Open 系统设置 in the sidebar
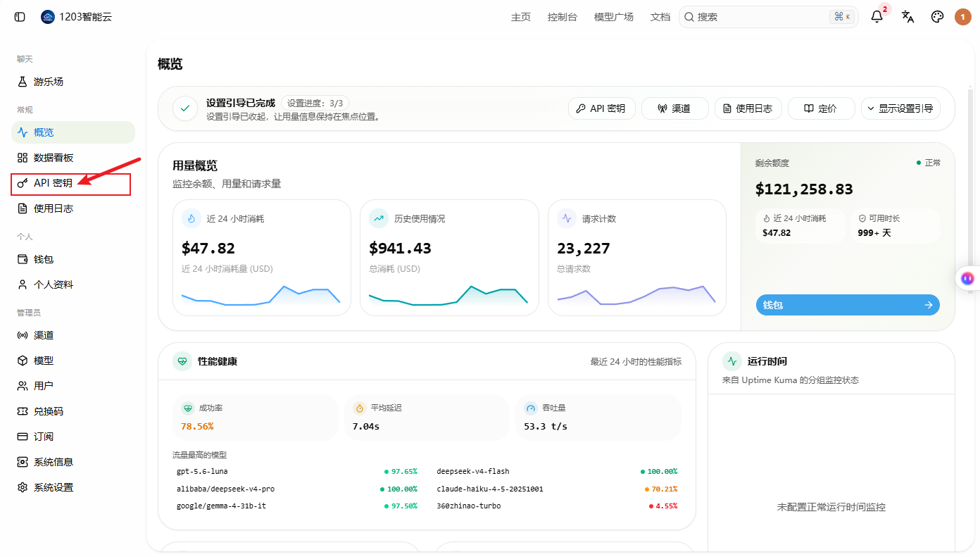 [73, 487]
